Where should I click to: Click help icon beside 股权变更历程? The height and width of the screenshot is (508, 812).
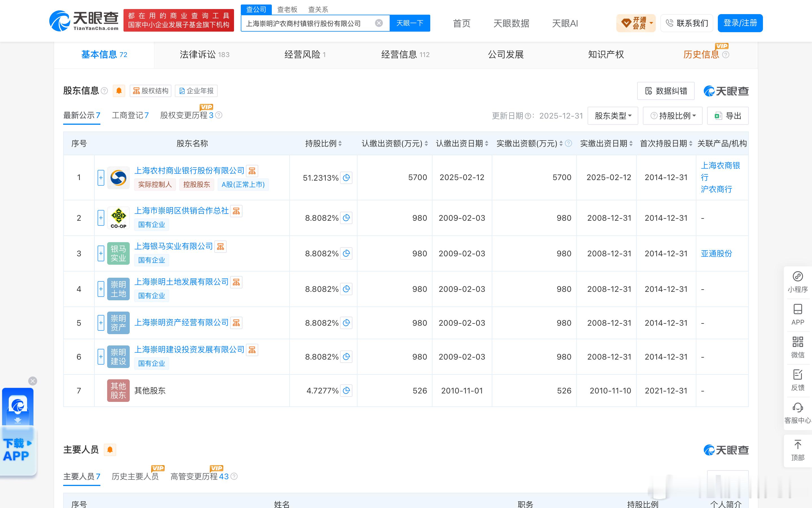[219, 115]
